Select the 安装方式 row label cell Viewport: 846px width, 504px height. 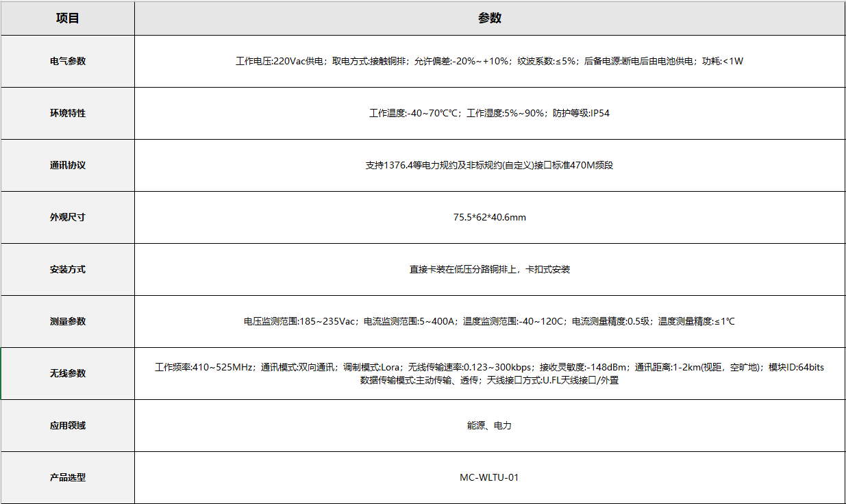(x=68, y=269)
